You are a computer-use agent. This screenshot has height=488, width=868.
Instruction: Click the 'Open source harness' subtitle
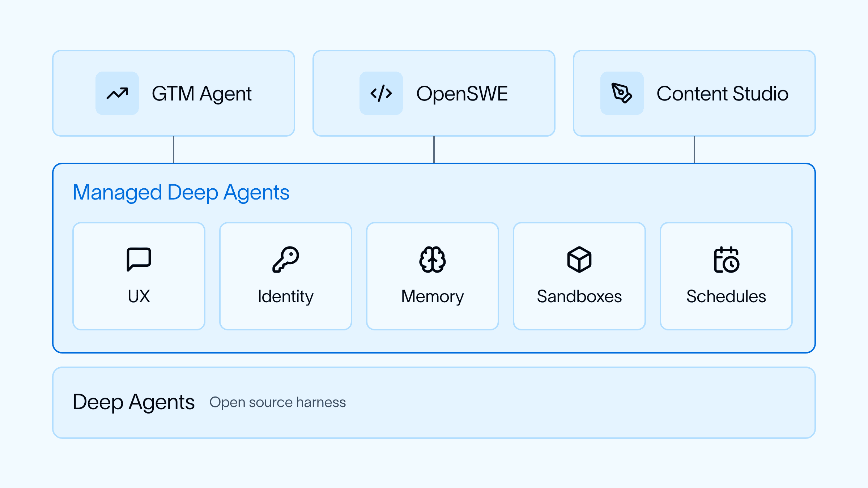tap(277, 403)
